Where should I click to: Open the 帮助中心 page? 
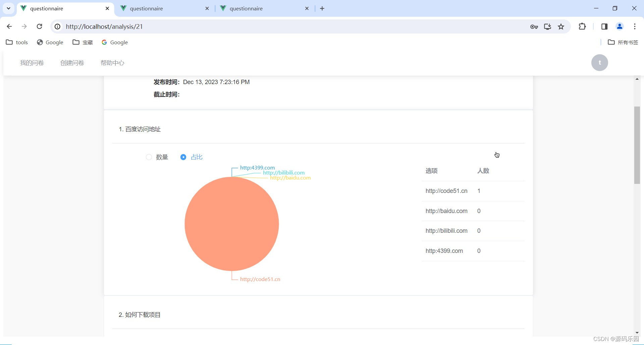[x=112, y=63]
